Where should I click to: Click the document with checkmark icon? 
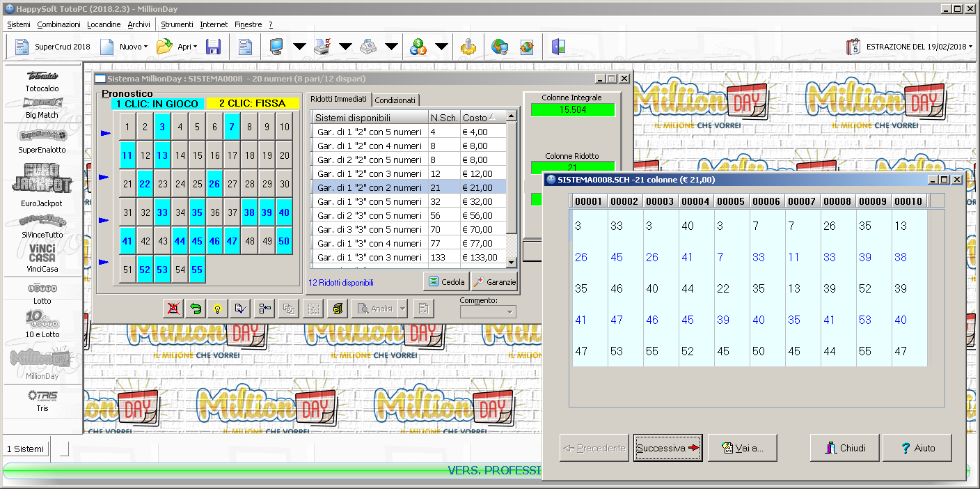241,309
